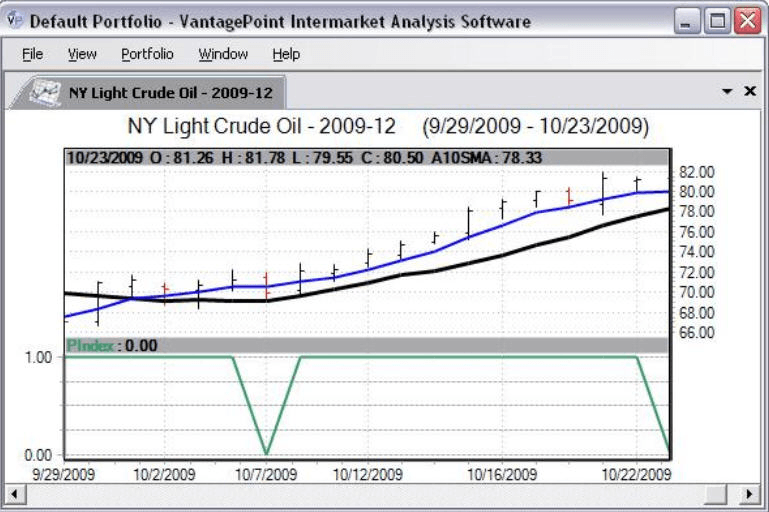This screenshot has height=512, width=769.
Task: Close the VantagePoint application window
Action: [x=747, y=21]
